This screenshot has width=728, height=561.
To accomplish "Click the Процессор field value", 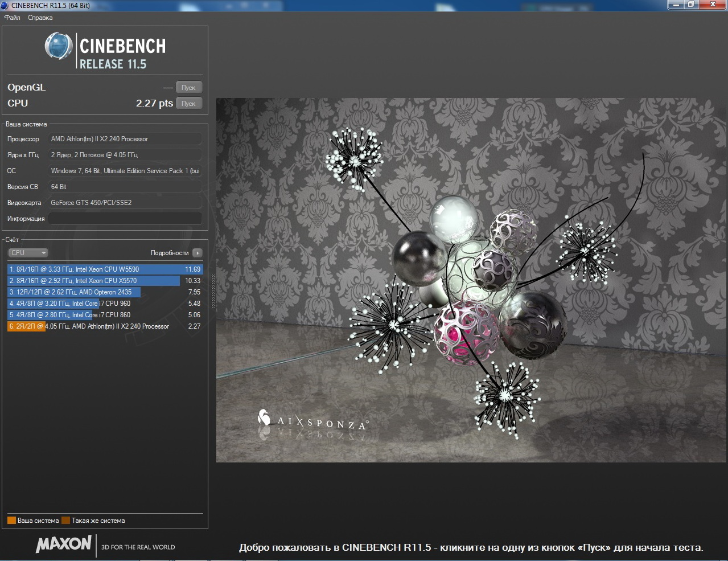I will (125, 139).
